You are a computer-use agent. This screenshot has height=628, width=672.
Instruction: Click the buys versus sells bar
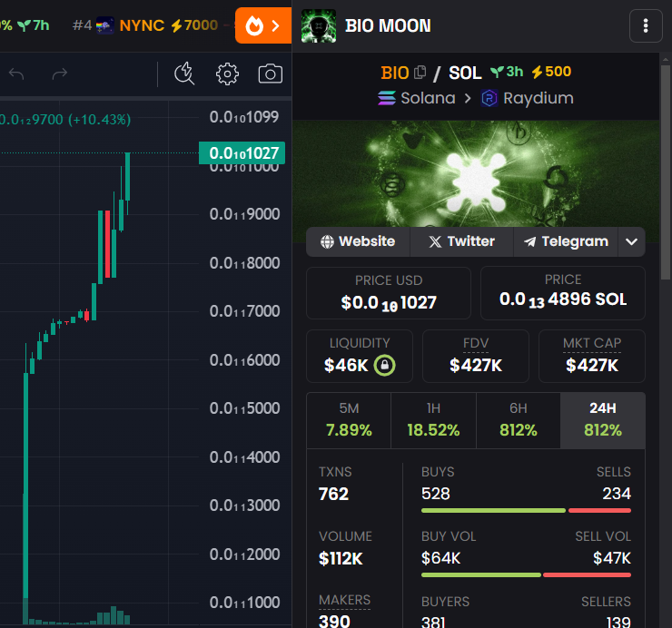coord(527,511)
